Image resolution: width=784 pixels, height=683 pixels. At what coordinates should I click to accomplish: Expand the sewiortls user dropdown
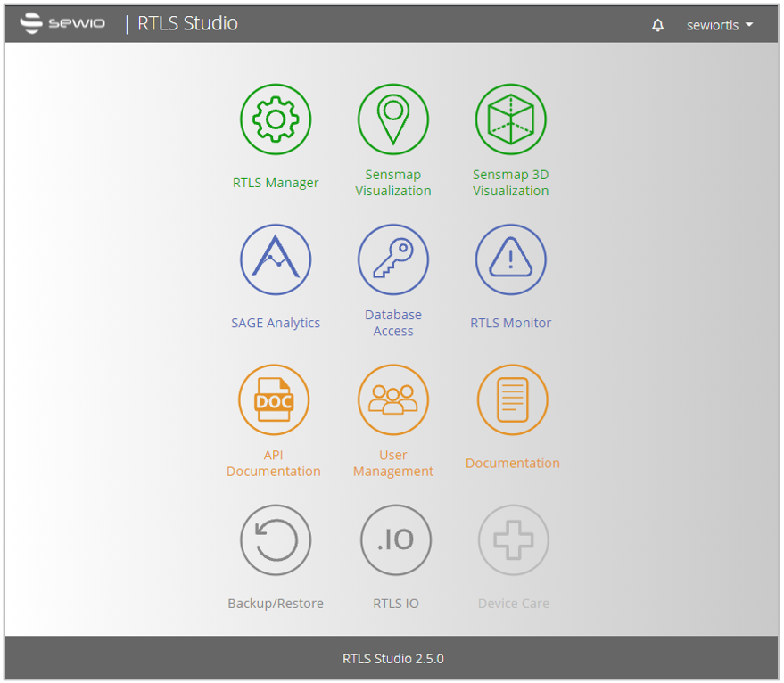(x=720, y=25)
